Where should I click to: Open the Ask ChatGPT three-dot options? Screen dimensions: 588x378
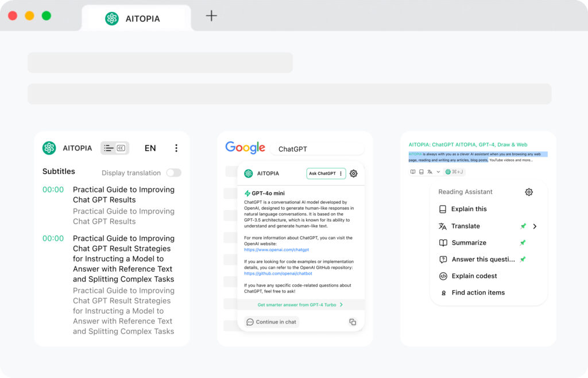click(341, 173)
